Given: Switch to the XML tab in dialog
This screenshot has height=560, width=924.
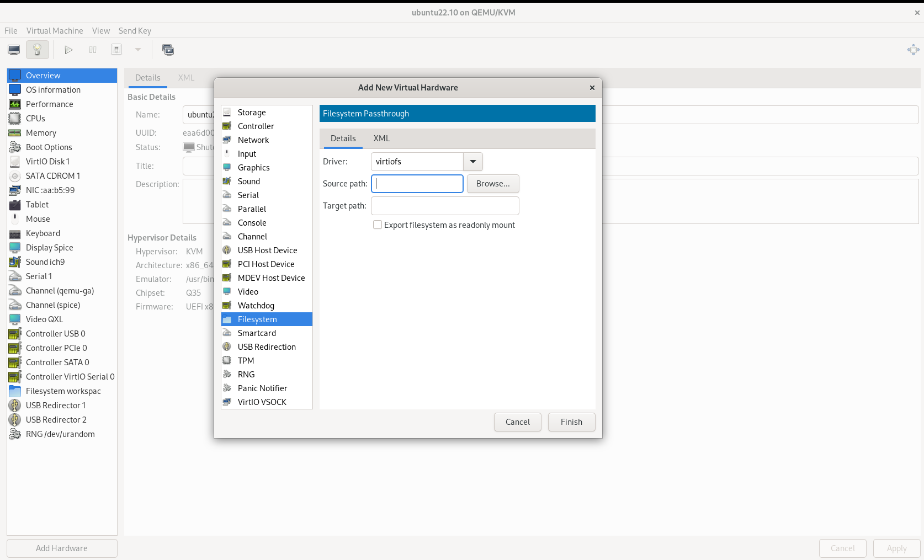Looking at the screenshot, I should pyautogui.click(x=381, y=138).
